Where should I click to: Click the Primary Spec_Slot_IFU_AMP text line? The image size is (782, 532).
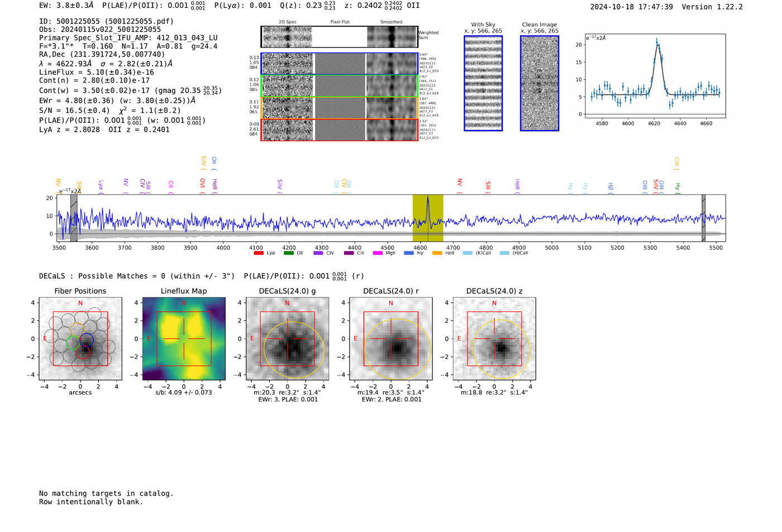click(x=128, y=38)
